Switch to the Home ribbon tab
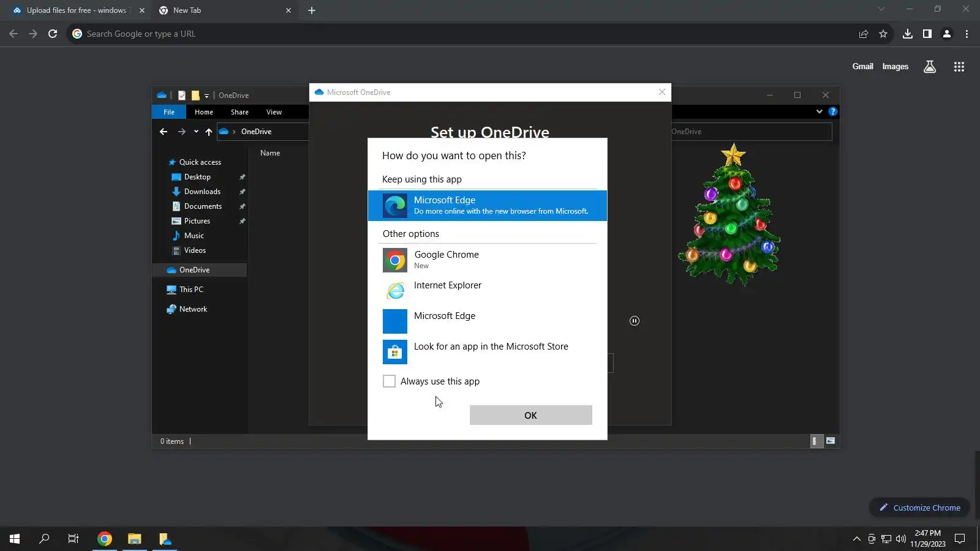Image resolution: width=980 pixels, height=551 pixels. click(x=204, y=112)
